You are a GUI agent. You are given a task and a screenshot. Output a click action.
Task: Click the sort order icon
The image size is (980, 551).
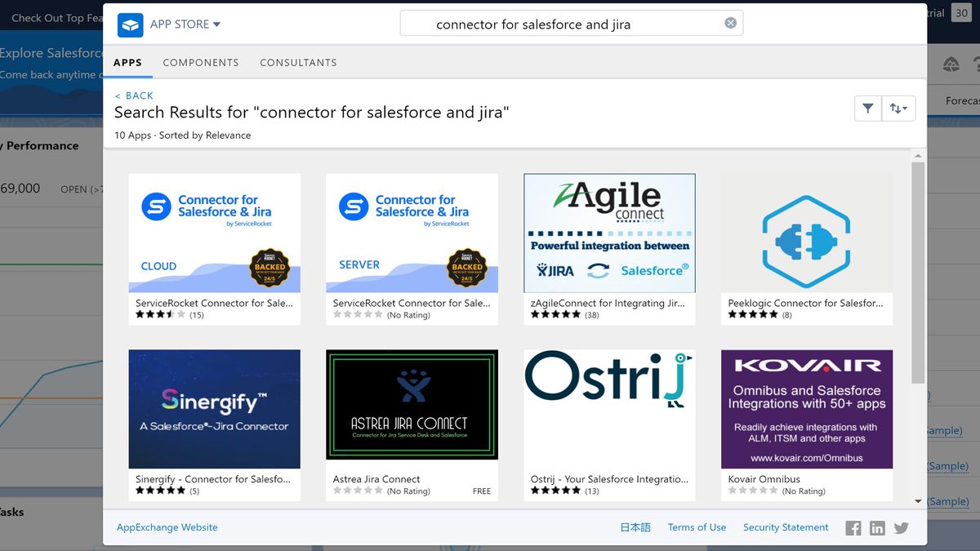point(898,108)
